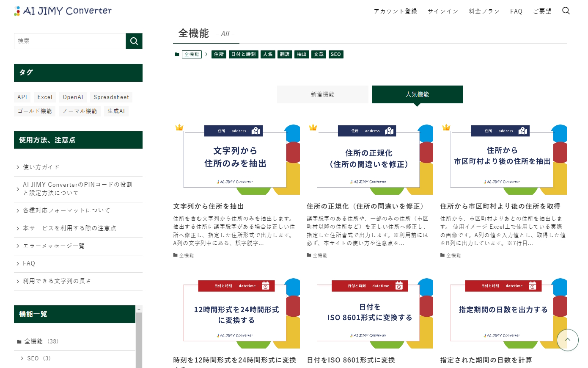Toggle the 生成AI tag filter
The image size is (588, 368).
[x=116, y=111]
